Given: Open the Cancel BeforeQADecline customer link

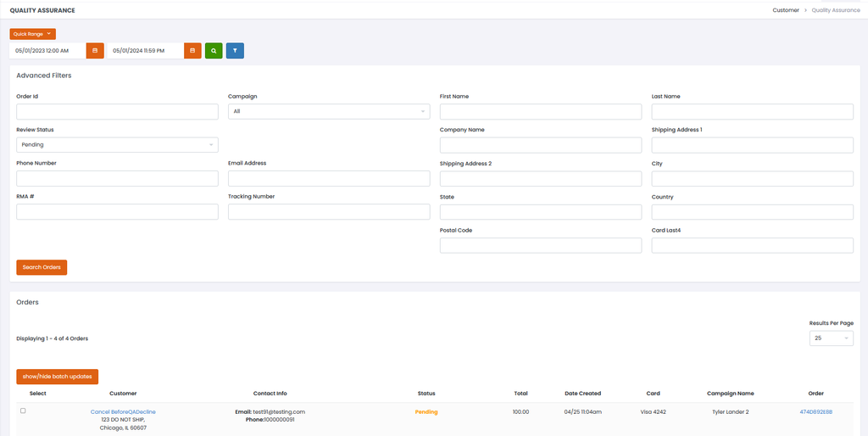Looking at the screenshot, I should (x=123, y=412).
